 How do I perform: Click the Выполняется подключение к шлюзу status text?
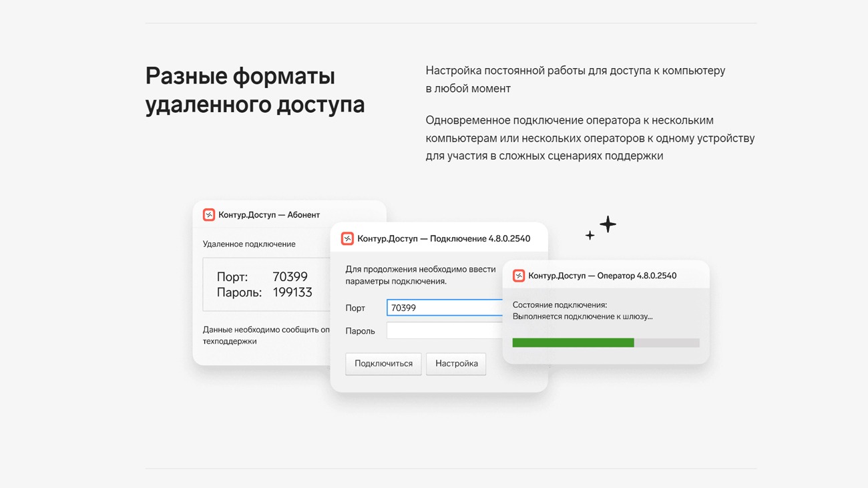click(x=582, y=316)
